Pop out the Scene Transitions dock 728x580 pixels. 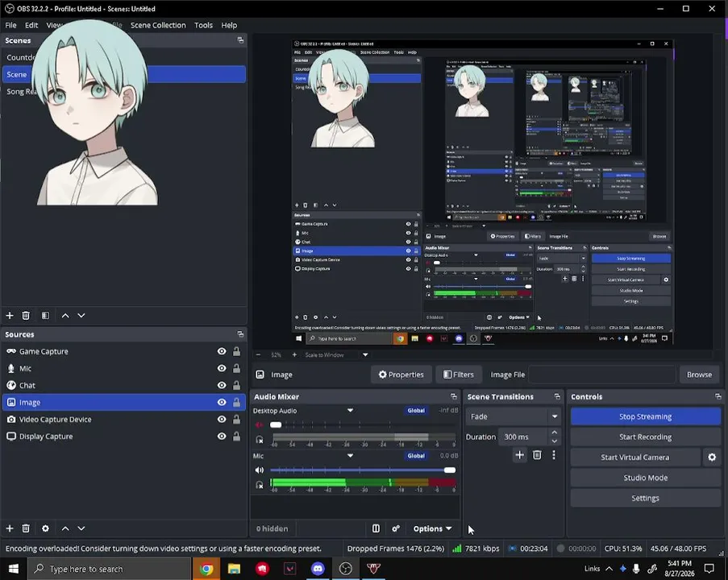(557, 396)
